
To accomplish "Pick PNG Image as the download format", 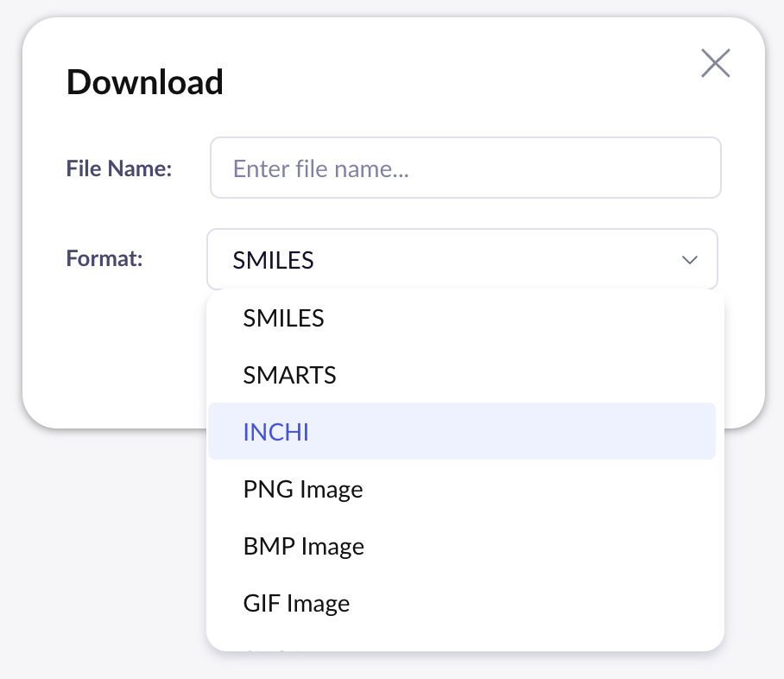I will [x=303, y=490].
